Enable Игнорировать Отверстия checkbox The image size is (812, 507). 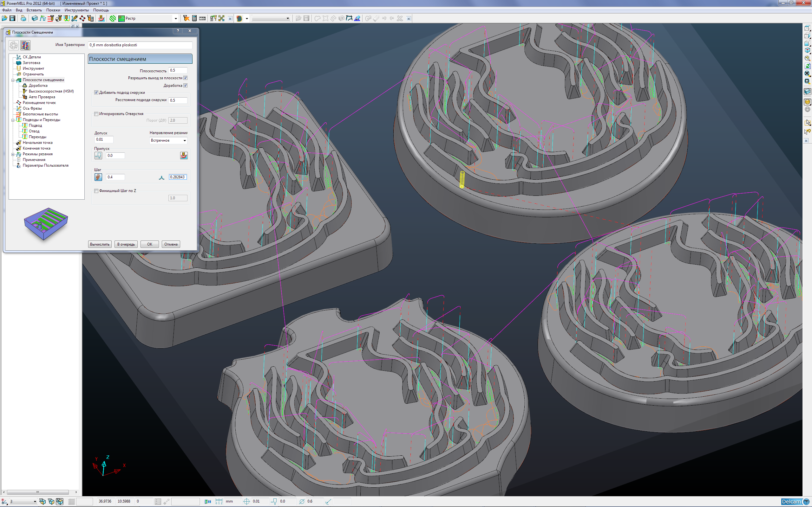[96, 114]
